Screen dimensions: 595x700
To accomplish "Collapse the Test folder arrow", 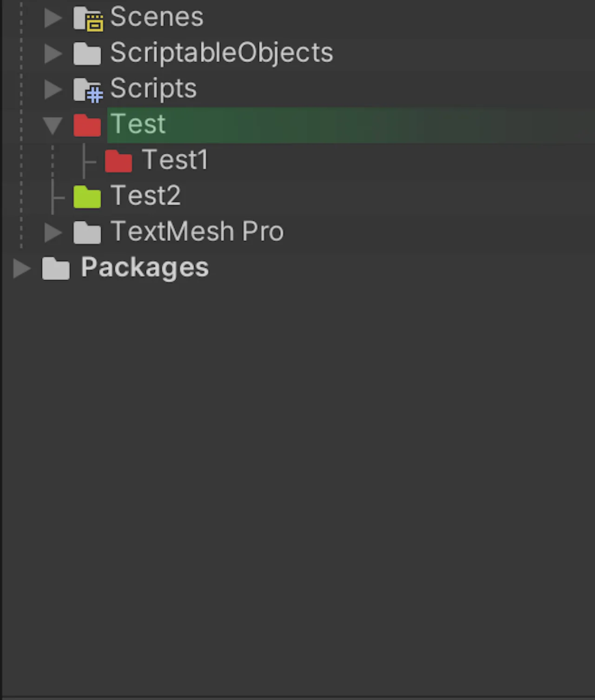I will pos(53,126).
